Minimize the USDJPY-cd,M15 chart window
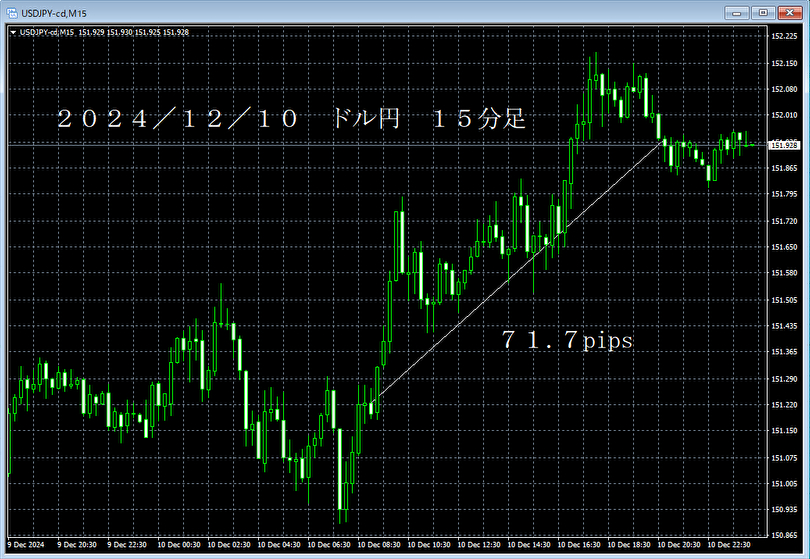The width and height of the screenshot is (810, 559). (x=736, y=12)
